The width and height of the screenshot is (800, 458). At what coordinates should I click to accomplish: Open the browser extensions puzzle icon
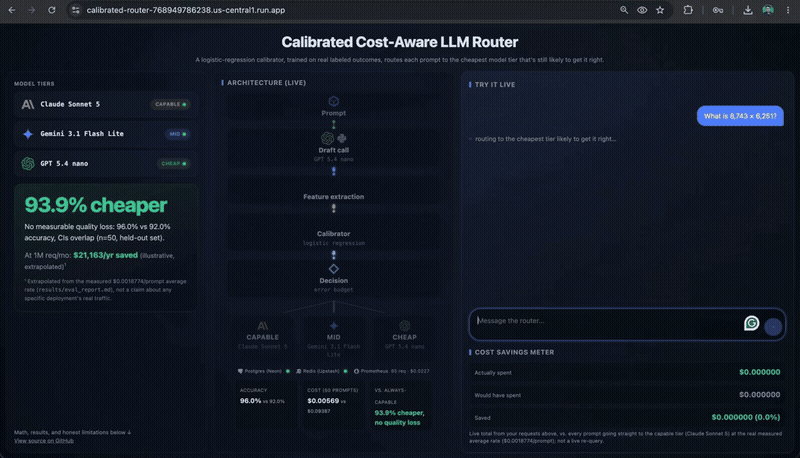coord(688,10)
